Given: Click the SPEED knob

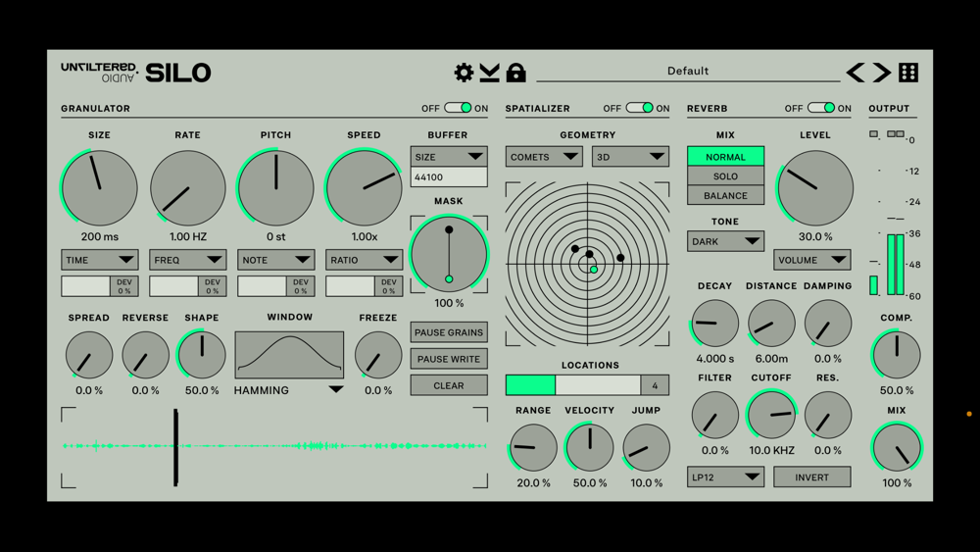Looking at the screenshot, I should click(364, 188).
